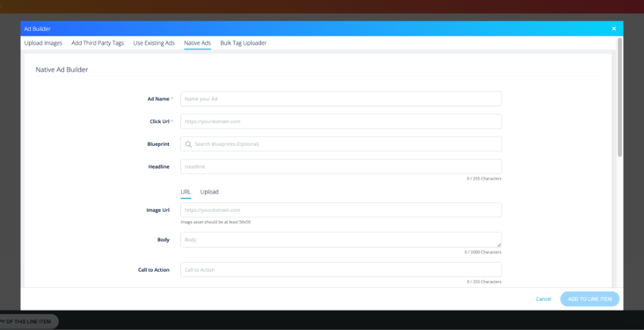Screen dimensions: 644x330
Task: Click the Image Url input field
Action: click(x=341, y=210)
